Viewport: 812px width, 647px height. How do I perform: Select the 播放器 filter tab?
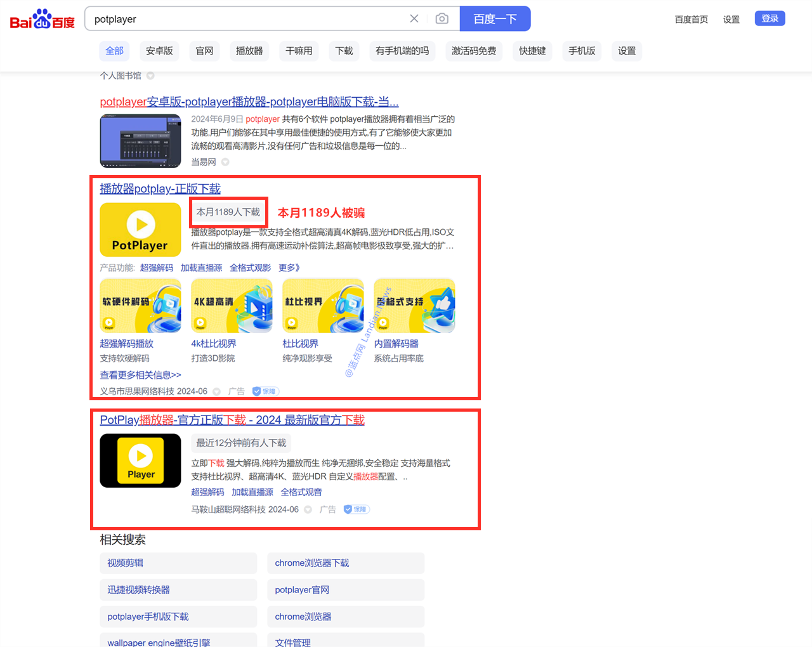tap(249, 51)
